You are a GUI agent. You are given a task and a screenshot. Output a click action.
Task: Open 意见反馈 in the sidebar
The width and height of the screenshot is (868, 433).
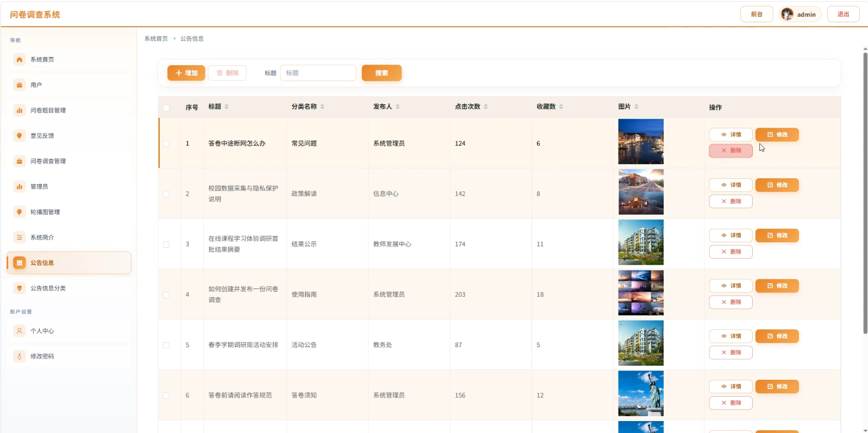click(x=69, y=136)
